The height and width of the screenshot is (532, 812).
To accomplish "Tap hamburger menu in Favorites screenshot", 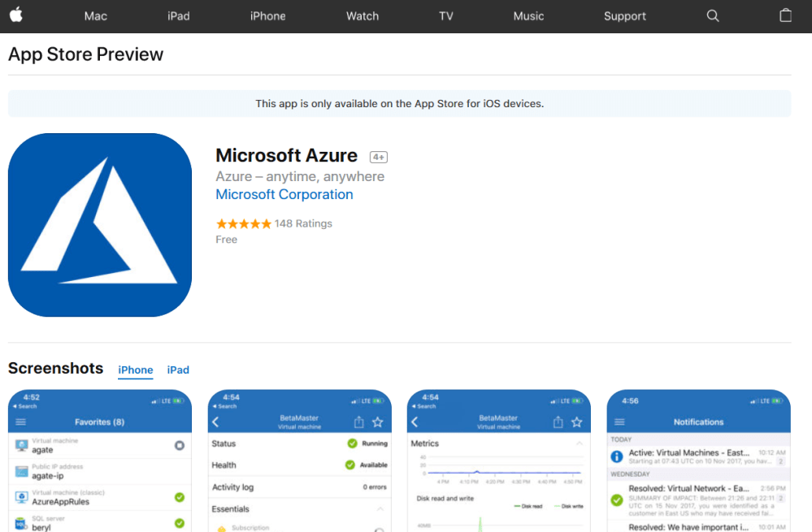I will (21, 422).
